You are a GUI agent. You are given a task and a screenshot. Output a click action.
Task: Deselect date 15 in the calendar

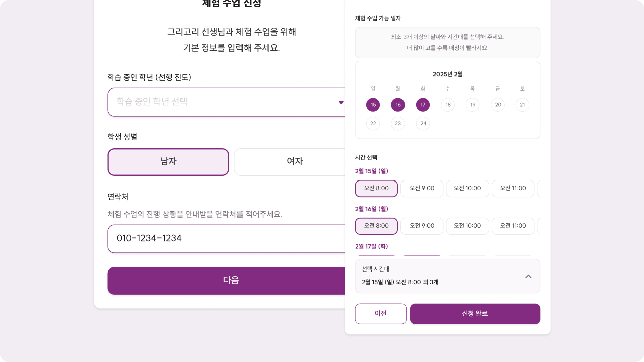[x=373, y=105]
